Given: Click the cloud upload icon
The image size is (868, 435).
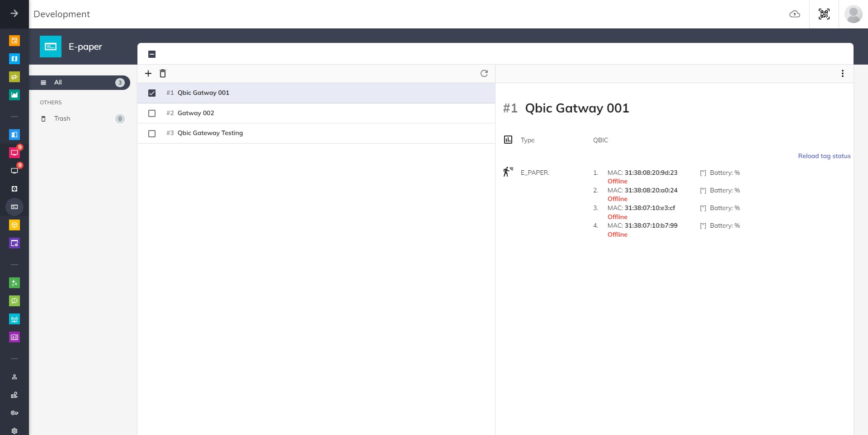Looking at the screenshot, I should (x=794, y=14).
